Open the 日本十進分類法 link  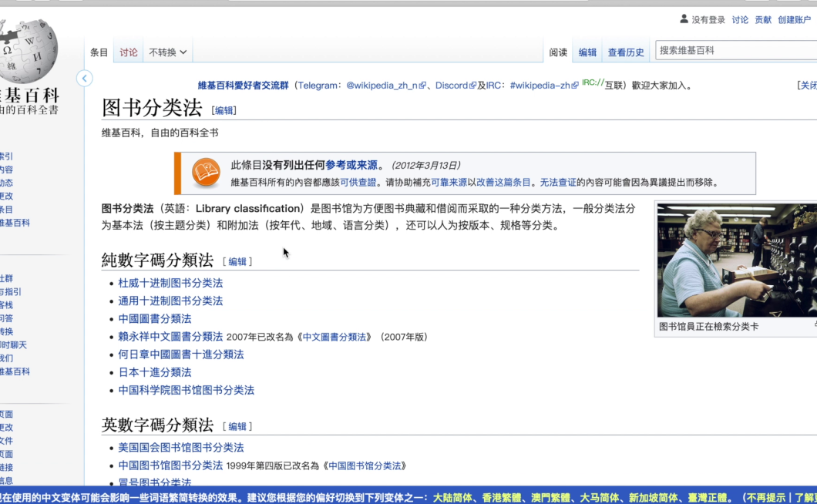154,372
